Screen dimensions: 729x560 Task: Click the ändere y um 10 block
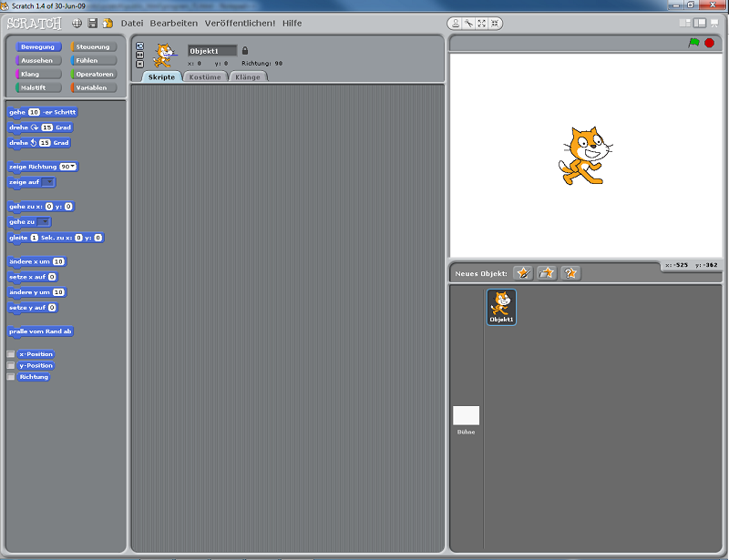click(37, 292)
